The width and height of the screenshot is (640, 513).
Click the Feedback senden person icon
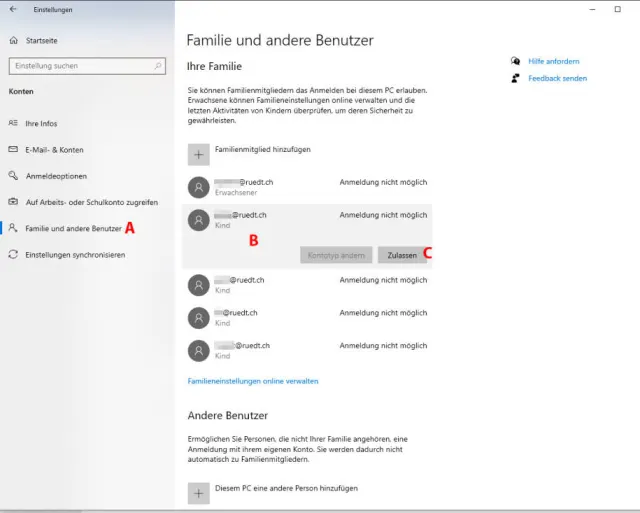pos(516,78)
